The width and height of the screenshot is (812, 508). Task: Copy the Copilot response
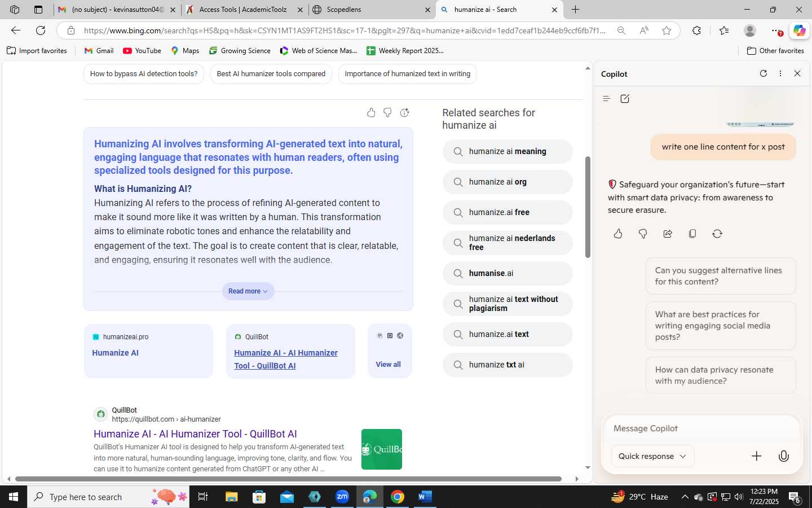tap(692, 234)
